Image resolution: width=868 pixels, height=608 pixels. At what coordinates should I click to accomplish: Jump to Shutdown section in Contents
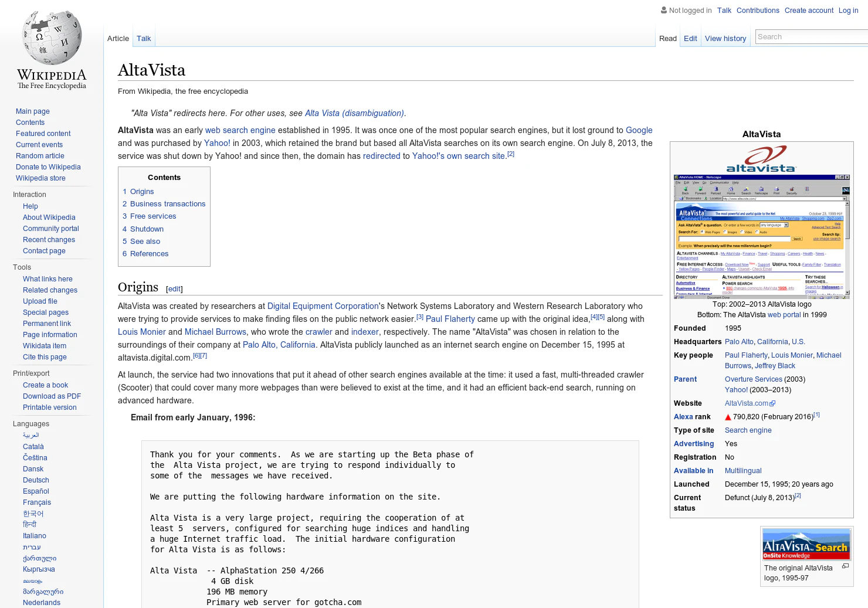147,229
